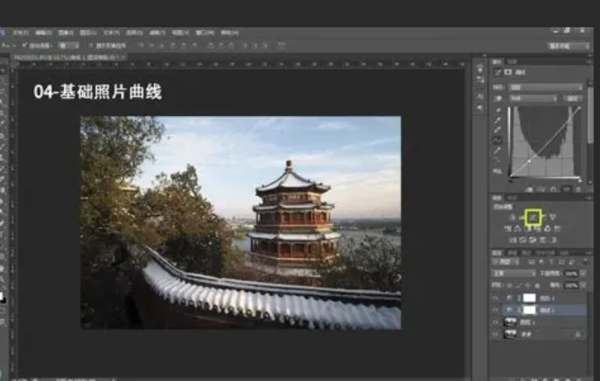600x381 pixels.
Task: Toggle lock transparent pixels in Layers panel
Action: (510, 285)
